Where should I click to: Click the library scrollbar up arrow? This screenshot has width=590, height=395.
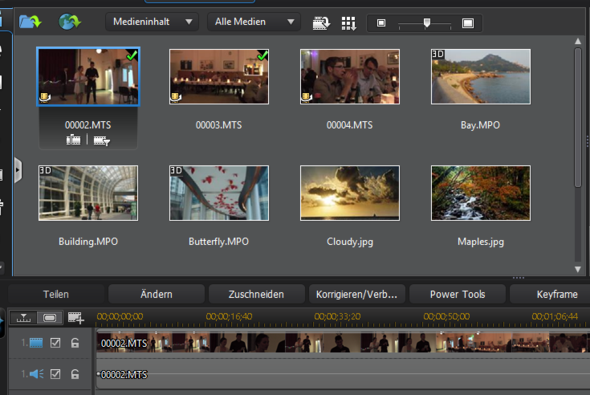(x=578, y=41)
